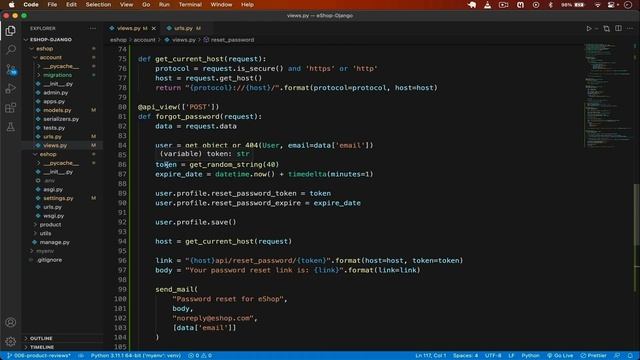
Task: Open the Code application menu
Action: coord(31,5)
